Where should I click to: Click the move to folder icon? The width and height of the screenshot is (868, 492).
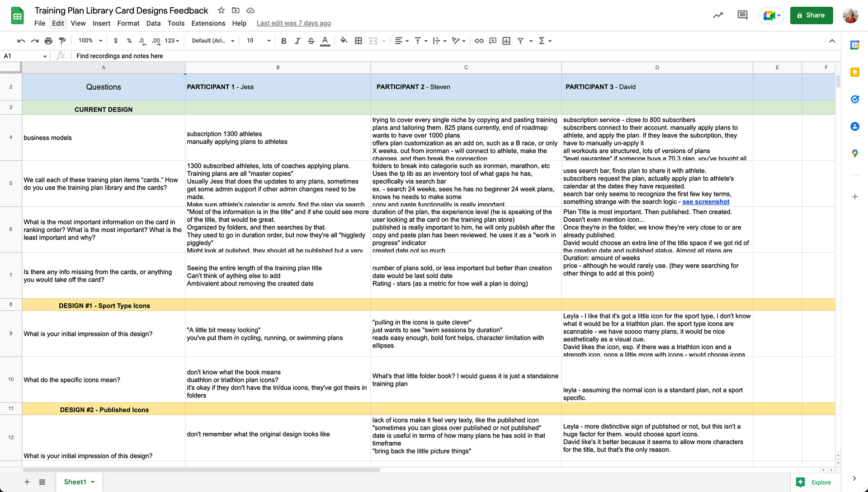click(x=236, y=10)
